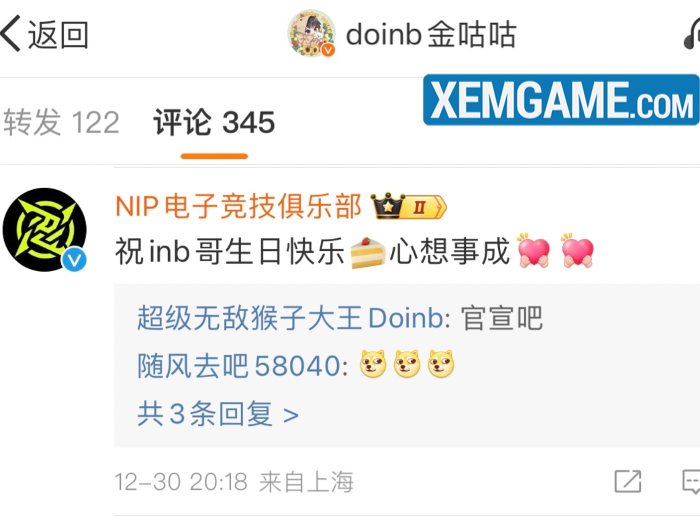Switch to 转发 122 tab
The image size is (700, 530).
pyautogui.click(x=61, y=122)
